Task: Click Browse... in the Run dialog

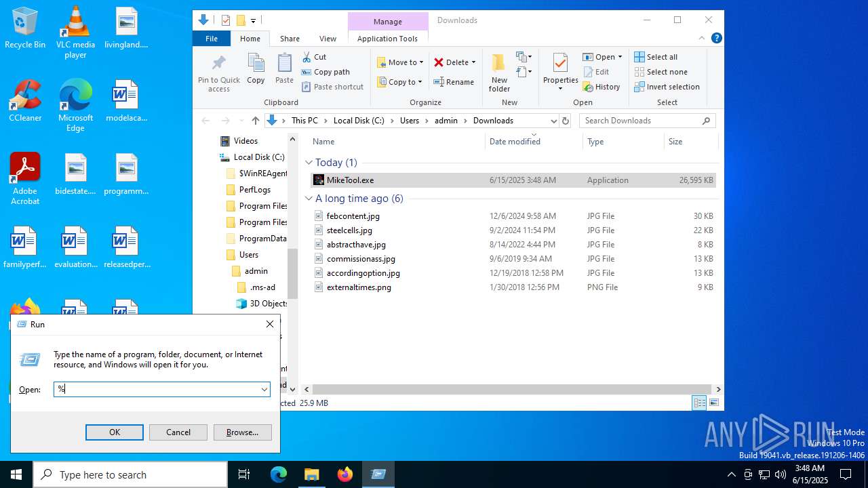Action: point(242,432)
